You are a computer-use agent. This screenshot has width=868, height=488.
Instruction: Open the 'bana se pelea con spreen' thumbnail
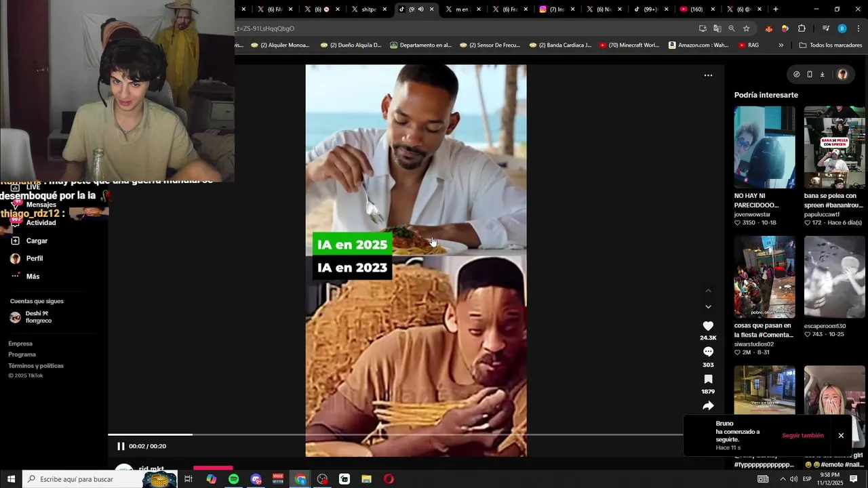(834, 147)
